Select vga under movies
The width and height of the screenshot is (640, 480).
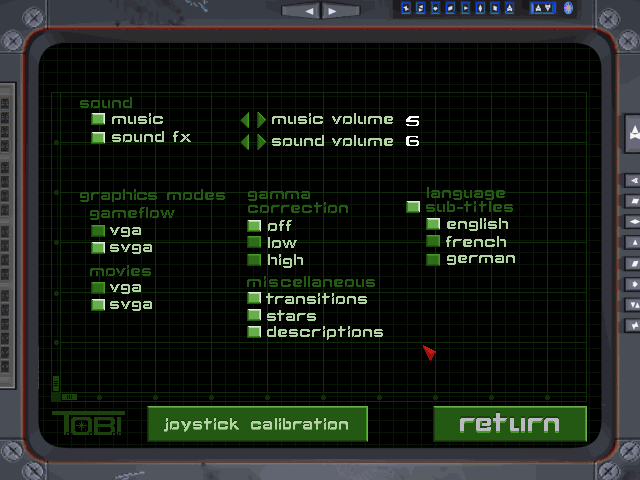pos(98,288)
